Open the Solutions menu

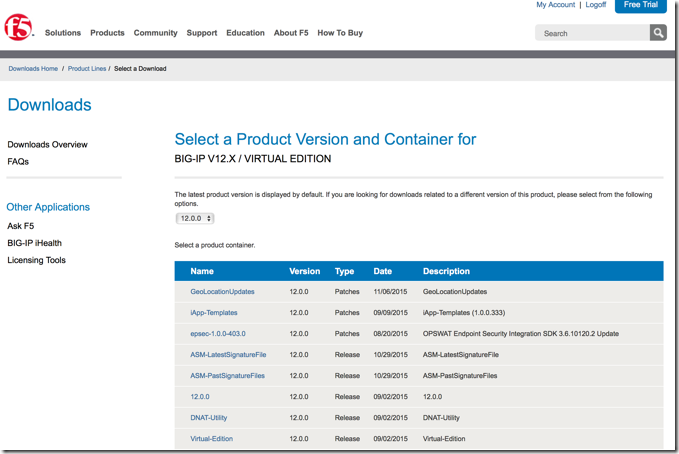coord(63,33)
